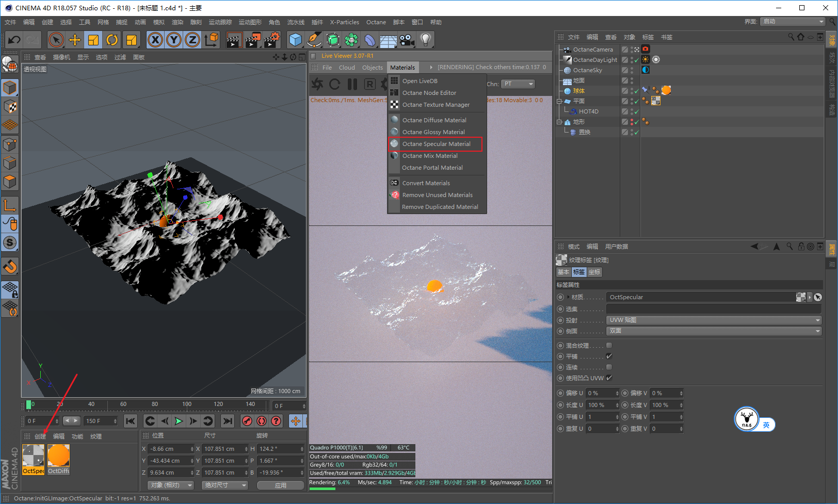Toggle the Y axis lock
The image size is (838, 504).
pyautogui.click(x=174, y=40)
